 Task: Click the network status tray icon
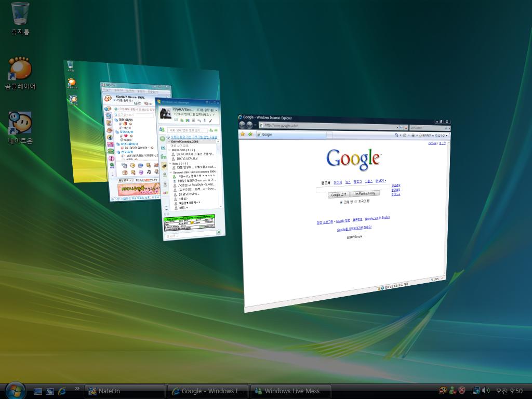tap(476, 391)
